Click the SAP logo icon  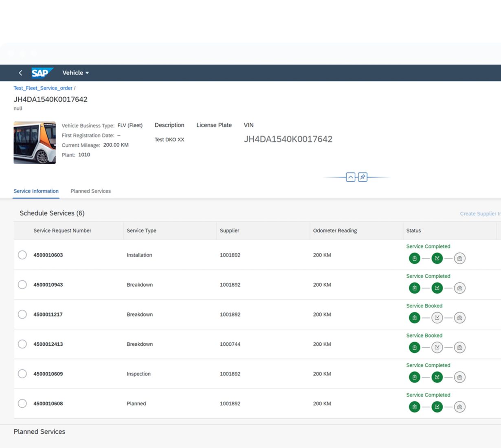[42, 73]
